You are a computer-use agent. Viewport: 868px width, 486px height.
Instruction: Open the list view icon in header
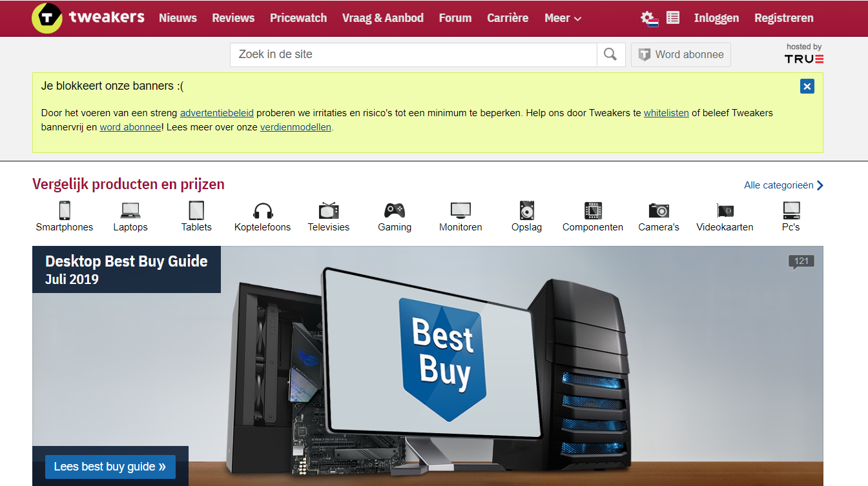click(x=673, y=18)
